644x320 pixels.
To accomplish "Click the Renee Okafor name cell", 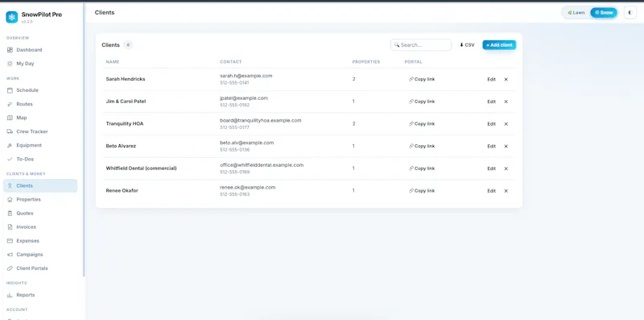I will tap(122, 191).
